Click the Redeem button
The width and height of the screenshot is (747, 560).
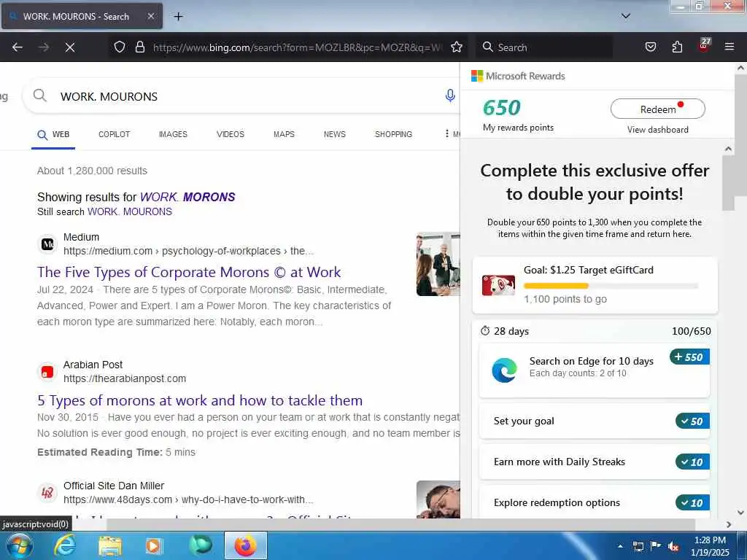657,109
